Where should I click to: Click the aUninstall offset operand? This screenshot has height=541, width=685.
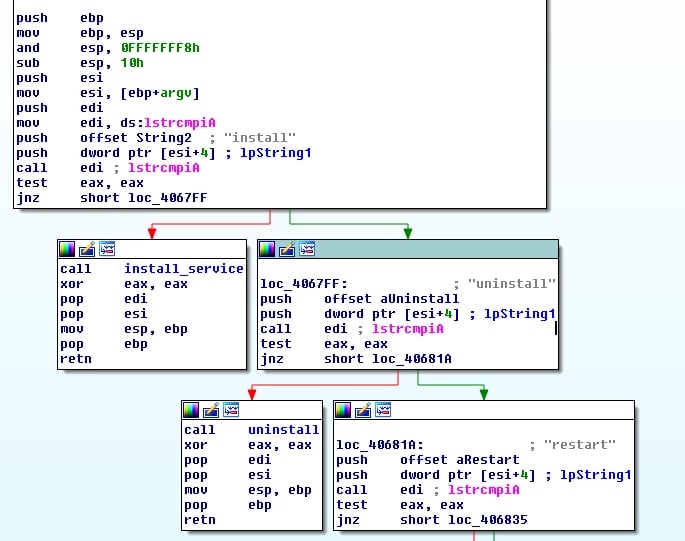click(x=391, y=299)
